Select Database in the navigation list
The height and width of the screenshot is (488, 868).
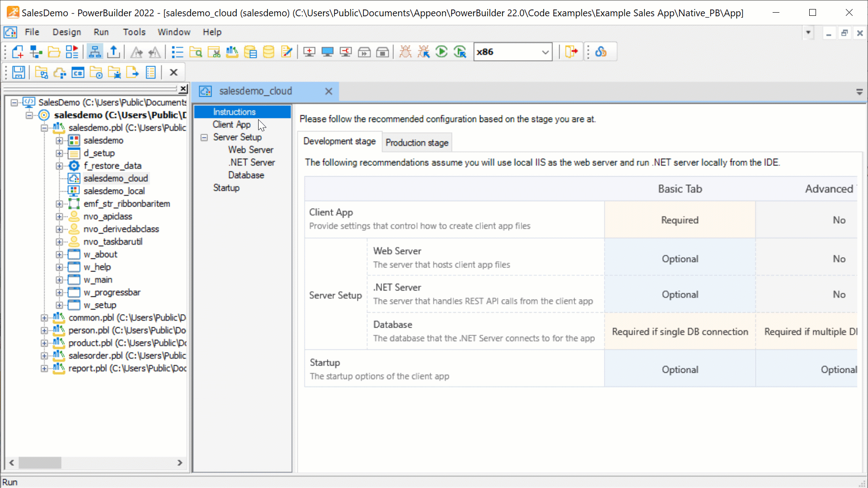(246, 175)
